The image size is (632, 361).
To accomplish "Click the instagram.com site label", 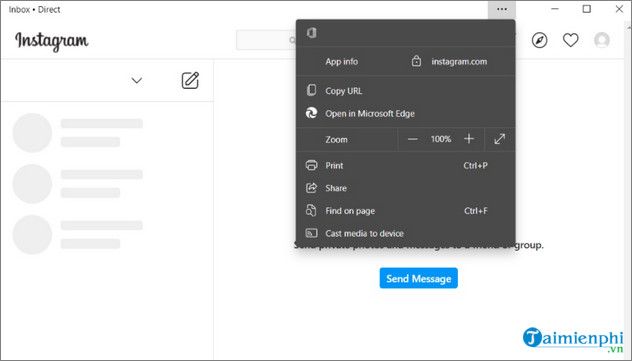I will pyautogui.click(x=459, y=62).
